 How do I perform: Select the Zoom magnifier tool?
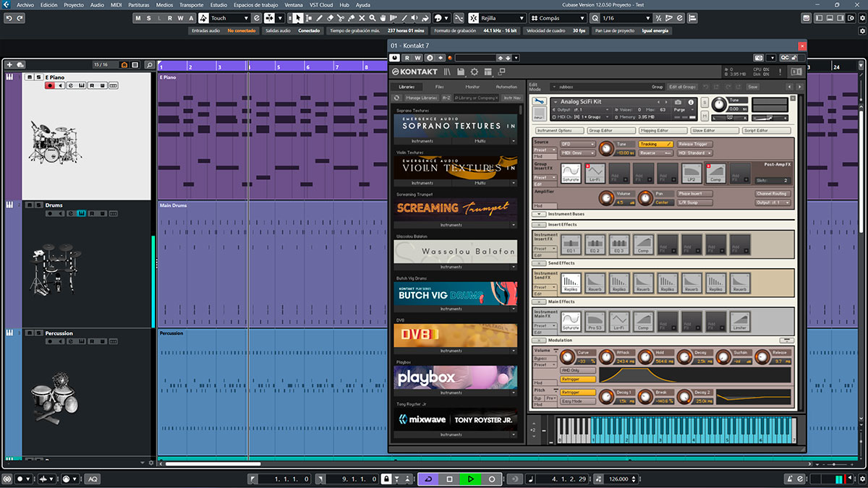(x=373, y=17)
